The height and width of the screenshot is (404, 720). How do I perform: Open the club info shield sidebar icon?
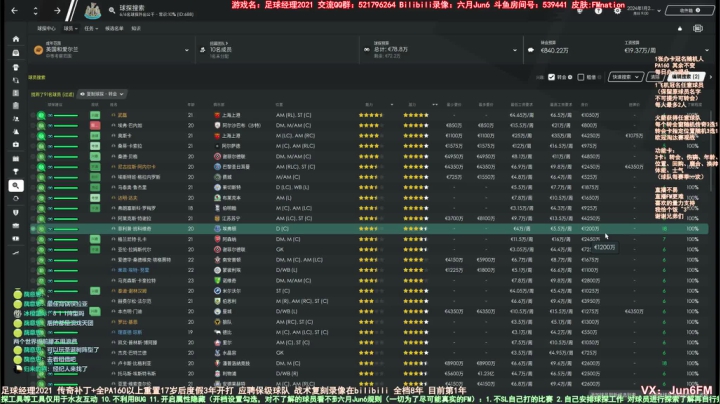(x=16, y=213)
